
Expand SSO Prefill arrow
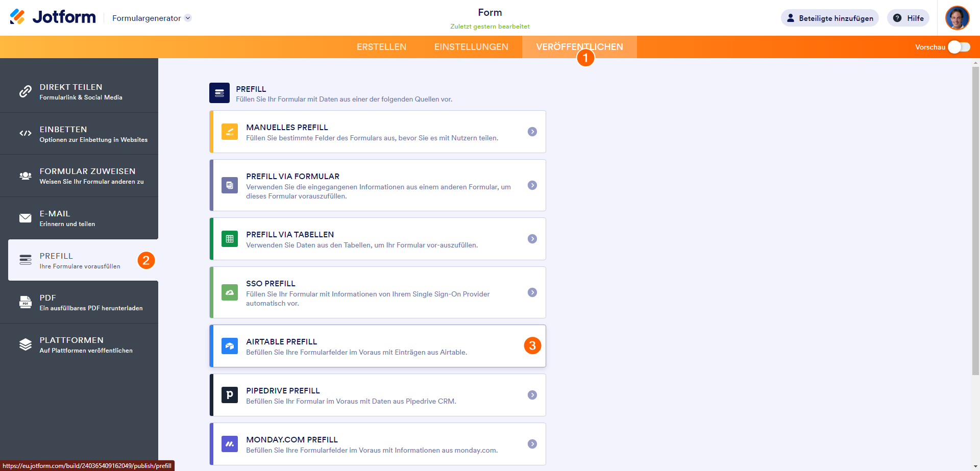coord(532,292)
